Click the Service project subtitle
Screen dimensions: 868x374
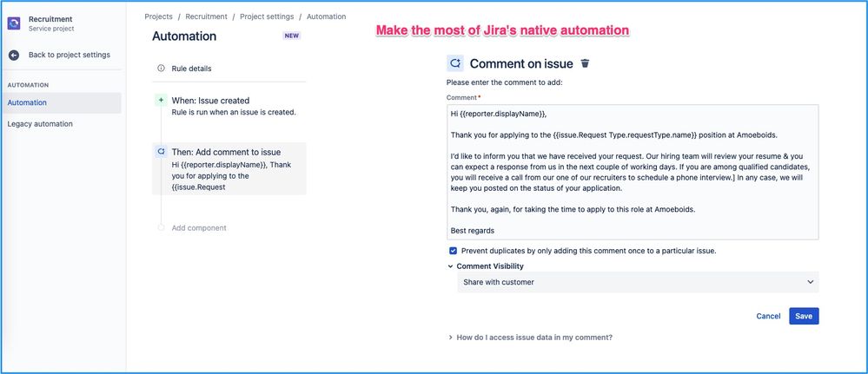pos(51,29)
